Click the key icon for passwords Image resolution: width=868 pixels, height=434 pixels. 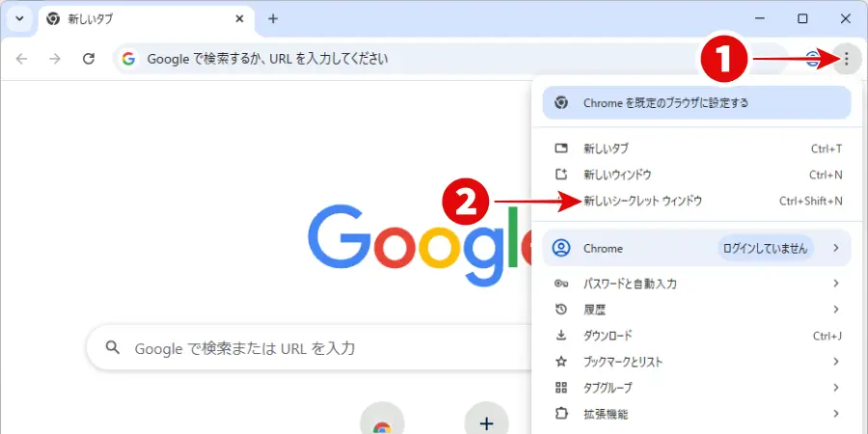561,284
